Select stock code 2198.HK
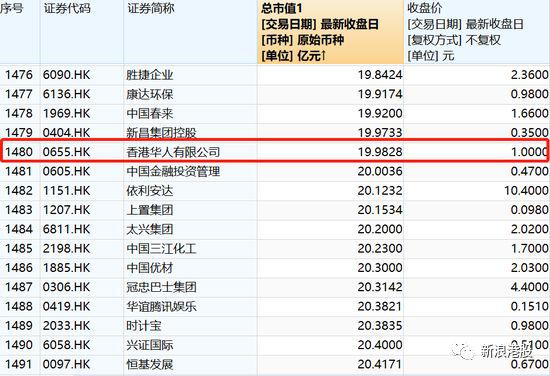The image size is (550, 376). 67,248
